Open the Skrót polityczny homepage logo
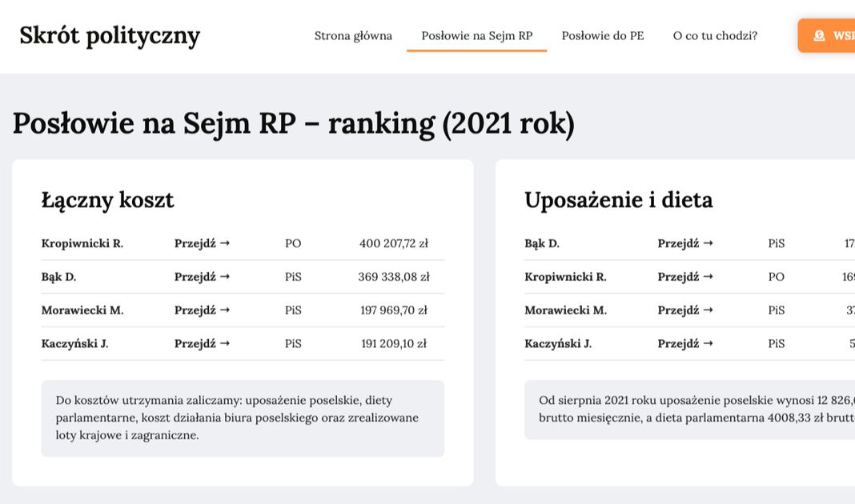Viewport: 855px width, 504px height. coord(110,36)
